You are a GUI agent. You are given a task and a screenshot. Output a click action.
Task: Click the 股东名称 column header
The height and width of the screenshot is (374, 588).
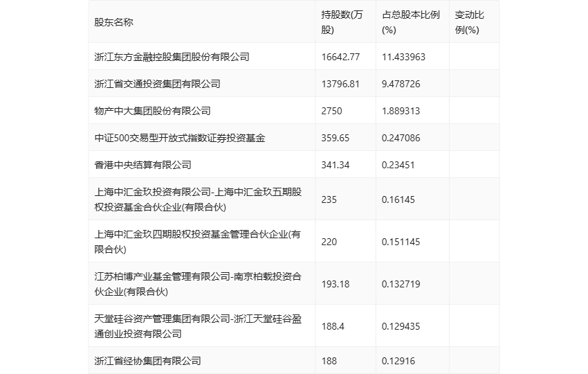113,23
